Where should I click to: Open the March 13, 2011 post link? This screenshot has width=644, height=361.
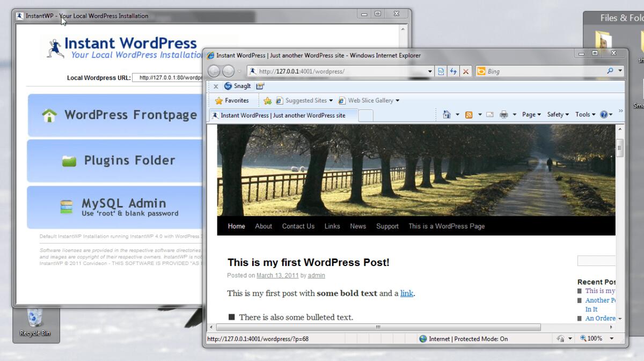coord(277,275)
